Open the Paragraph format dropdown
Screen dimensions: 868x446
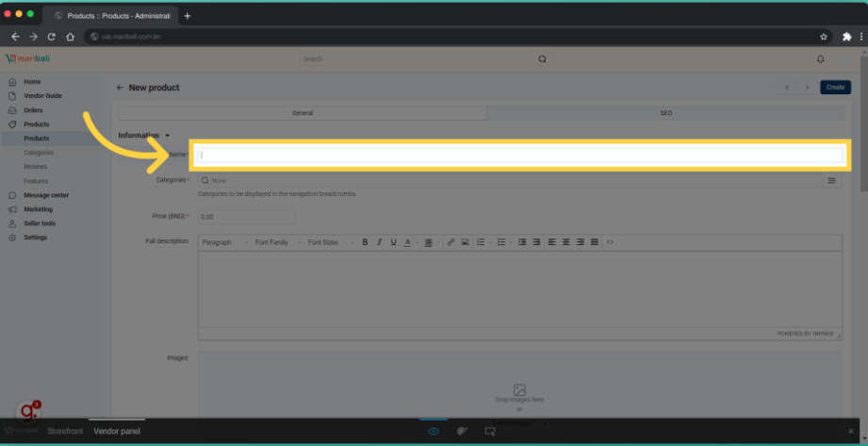[x=221, y=242]
